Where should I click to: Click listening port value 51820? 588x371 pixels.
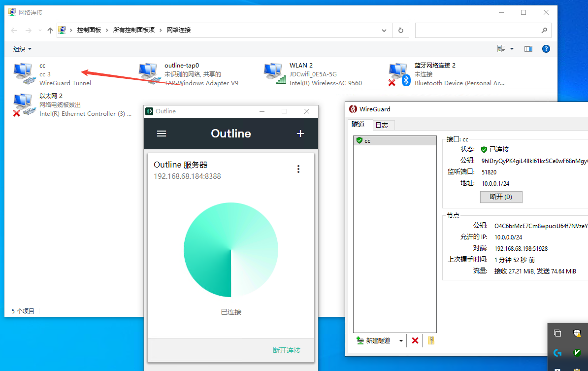coord(489,172)
